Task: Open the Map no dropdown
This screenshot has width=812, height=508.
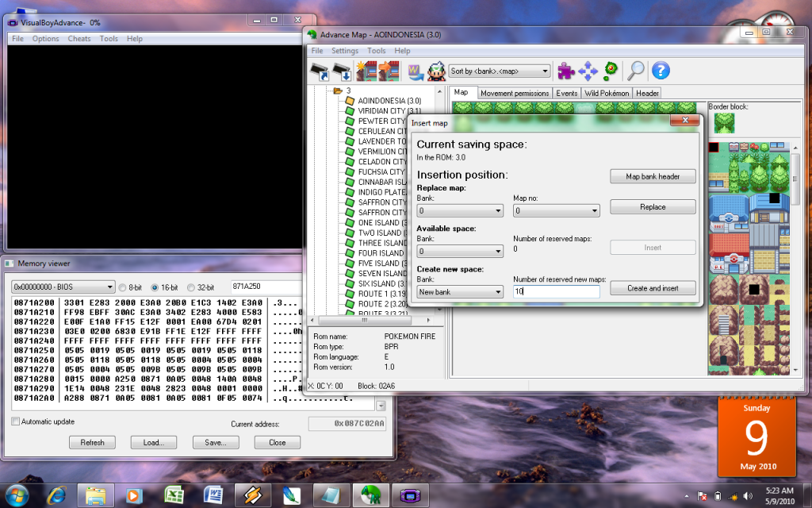Action: pos(556,210)
